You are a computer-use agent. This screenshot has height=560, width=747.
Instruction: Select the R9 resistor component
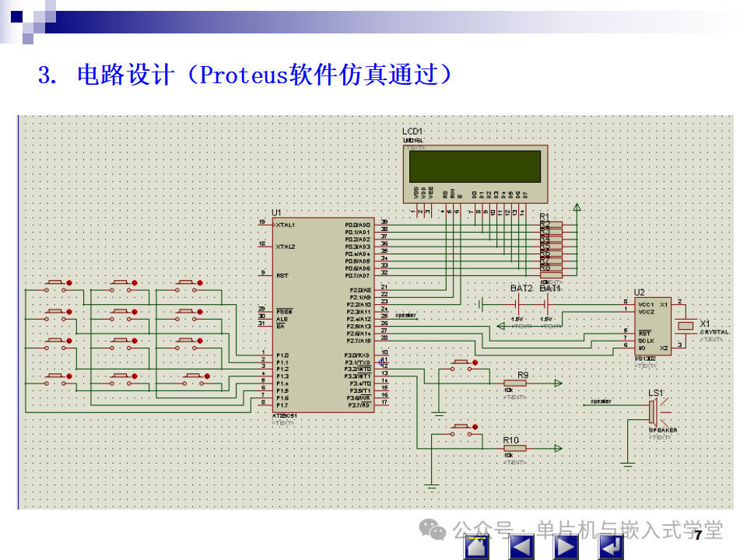515,383
